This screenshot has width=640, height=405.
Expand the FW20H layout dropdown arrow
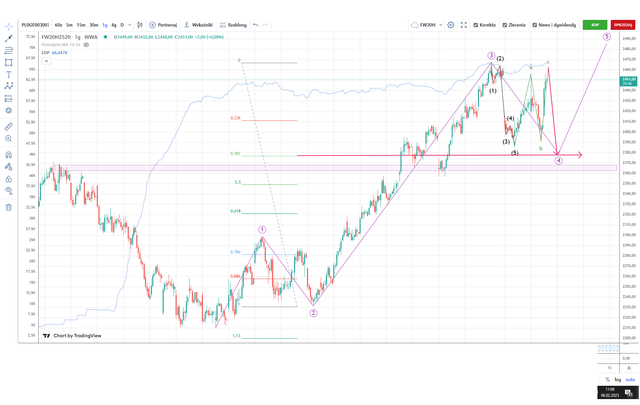point(440,25)
